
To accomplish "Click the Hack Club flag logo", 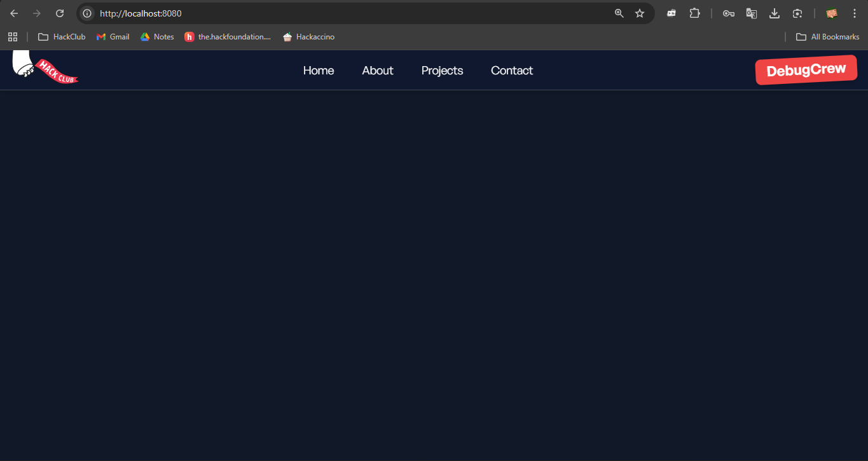I will click(x=45, y=68).
